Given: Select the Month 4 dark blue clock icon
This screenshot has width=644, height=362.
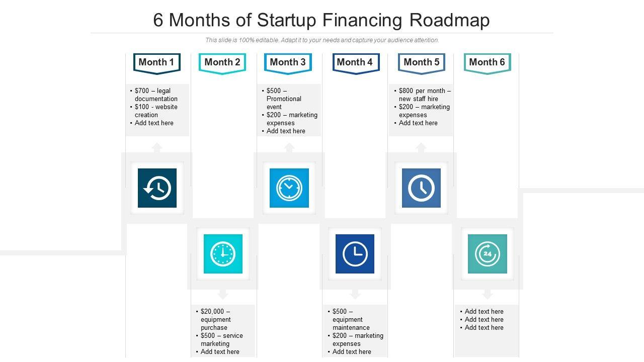Looking at the screenshot, I should point(355,254).
